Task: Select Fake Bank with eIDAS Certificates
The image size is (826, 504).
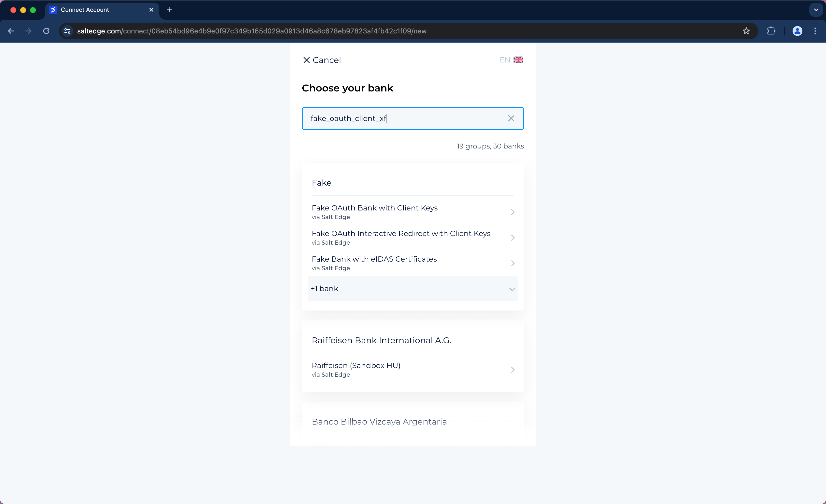Action: point(413,263)
